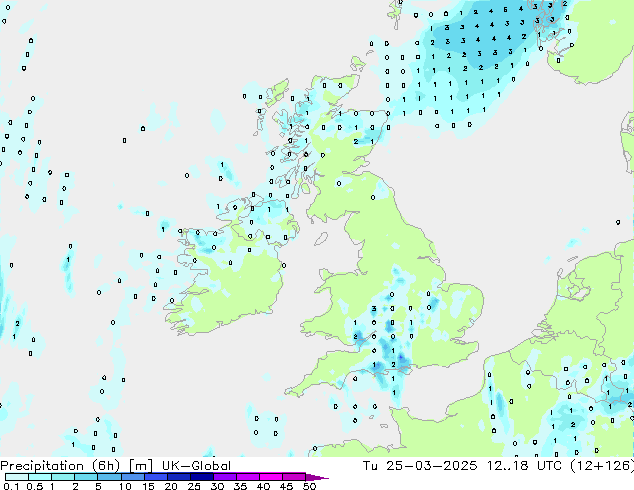Click the '50' legend scale label

tap(309, 486)
